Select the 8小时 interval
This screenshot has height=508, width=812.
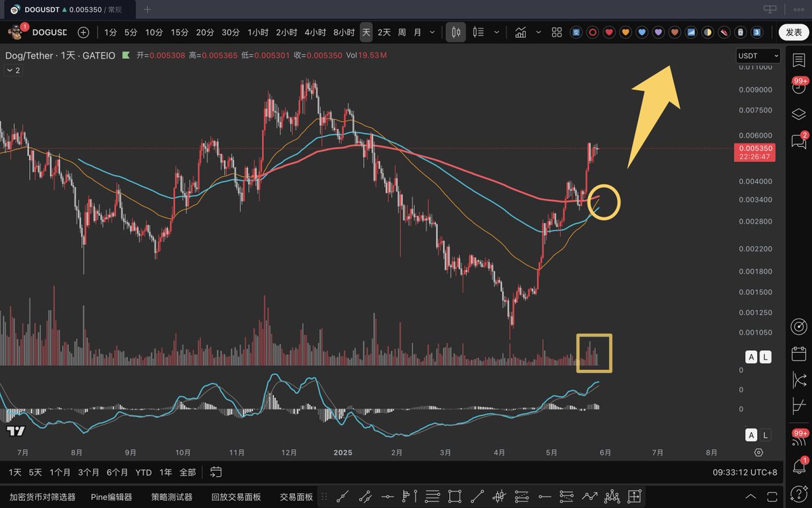(x=344, y=32)
